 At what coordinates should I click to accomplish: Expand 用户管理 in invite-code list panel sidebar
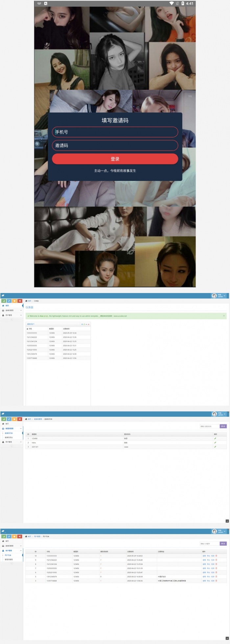point(11,442)
